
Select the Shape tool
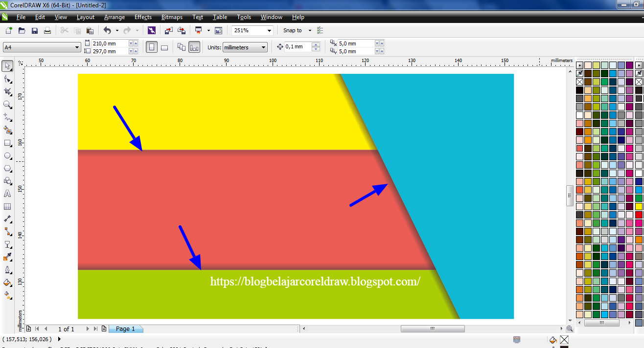click(x=7, y=79)
